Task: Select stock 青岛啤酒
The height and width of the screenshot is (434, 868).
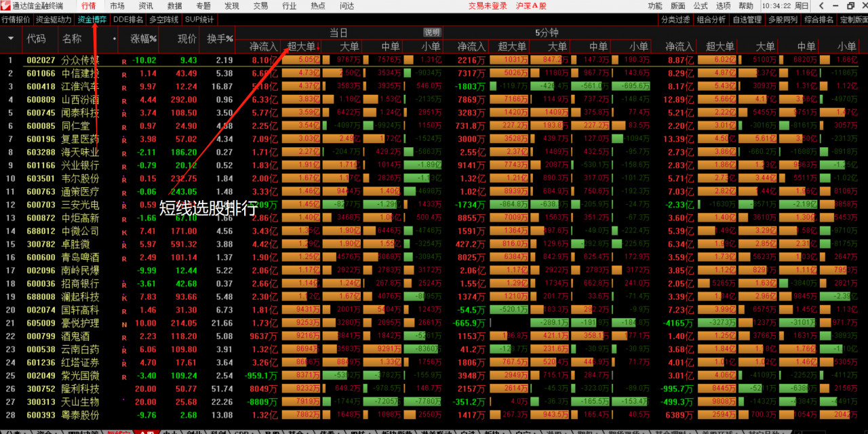Action: tap(81, 258)
